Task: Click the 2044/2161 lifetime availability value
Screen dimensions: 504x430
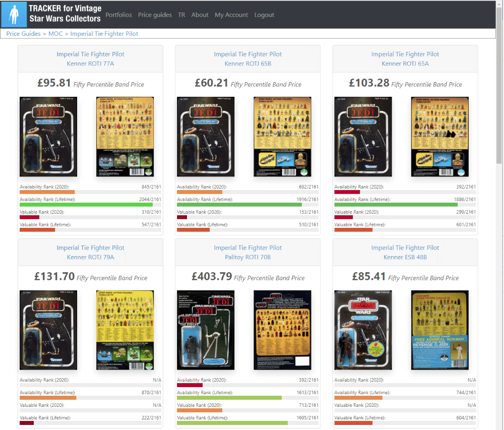Action: coord(150,199)
